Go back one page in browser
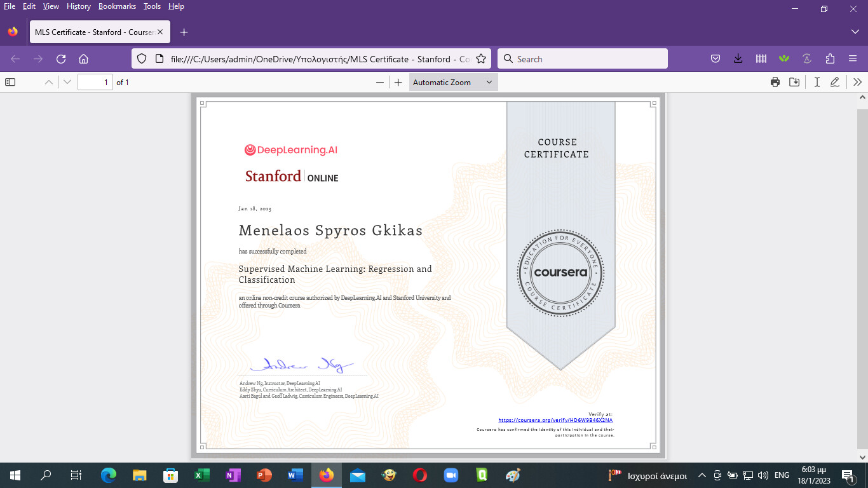Image resolution: width=868 pixels, height=488 pixels. click(x=15, y=59)
